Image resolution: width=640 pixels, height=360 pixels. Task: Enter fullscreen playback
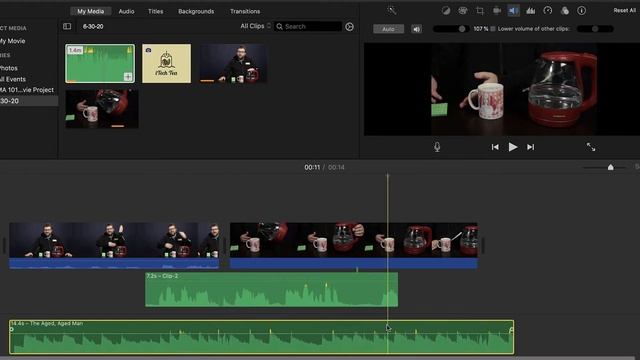coord(591,147)
